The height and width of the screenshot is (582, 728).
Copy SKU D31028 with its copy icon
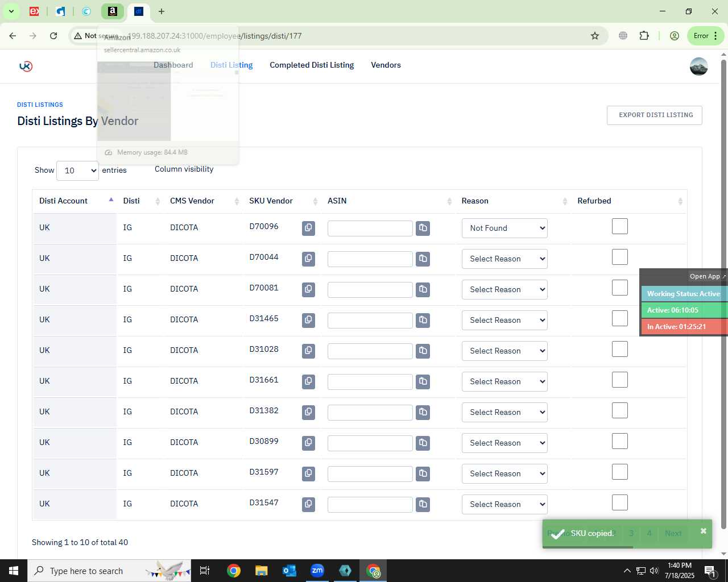point(308,351)
